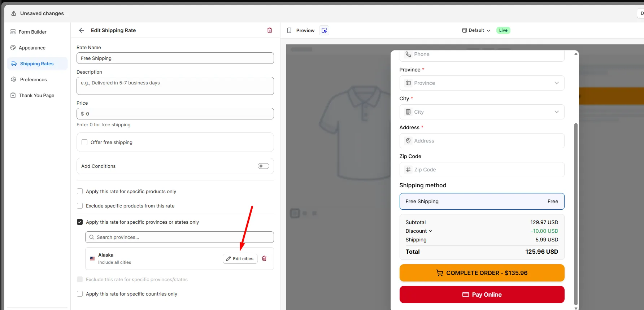Click the location pin icon in Address field
Viewport: 644px width, 310px height.
point(408,141)
